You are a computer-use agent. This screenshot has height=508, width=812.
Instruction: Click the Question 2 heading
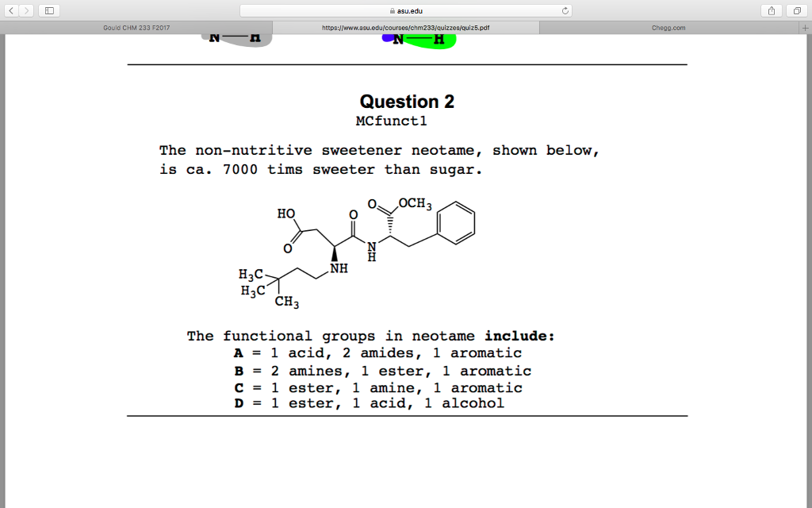tap(406, 102)
